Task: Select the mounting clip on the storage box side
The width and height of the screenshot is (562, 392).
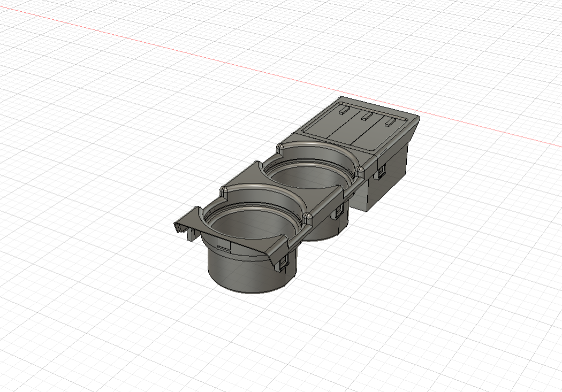Action: (381, 172)
